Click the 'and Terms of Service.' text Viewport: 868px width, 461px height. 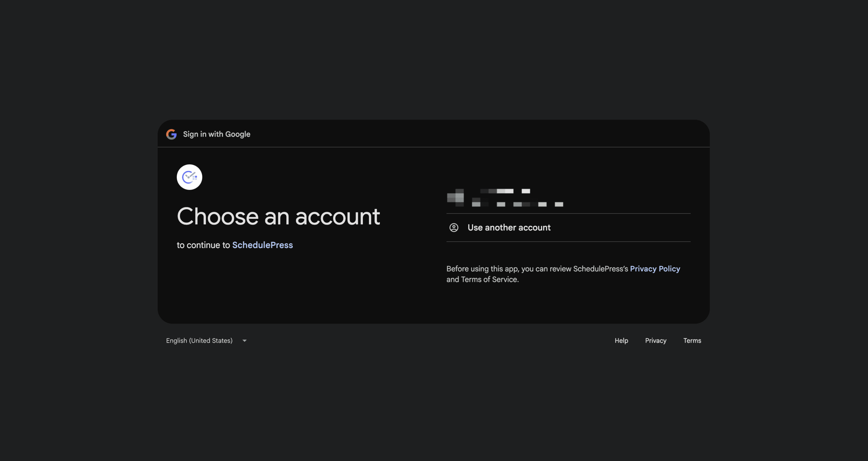[x=483, y=279]
